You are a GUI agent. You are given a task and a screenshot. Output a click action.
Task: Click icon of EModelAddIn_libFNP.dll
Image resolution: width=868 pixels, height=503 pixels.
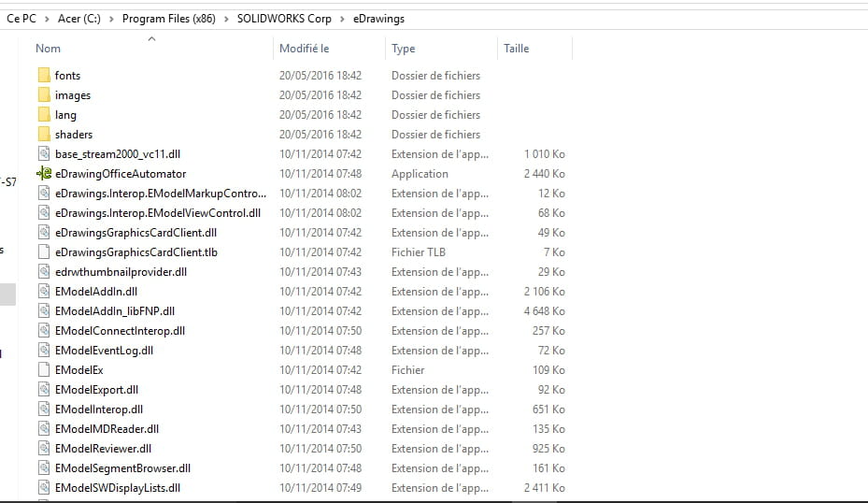44,310
